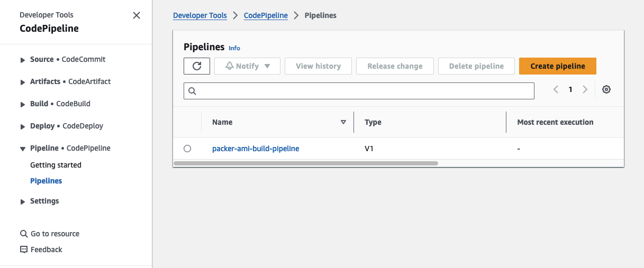Expand the Deploy CodeDeploy section
The width and height of the screenshot is (644, 268).
[x=23, y=126]
